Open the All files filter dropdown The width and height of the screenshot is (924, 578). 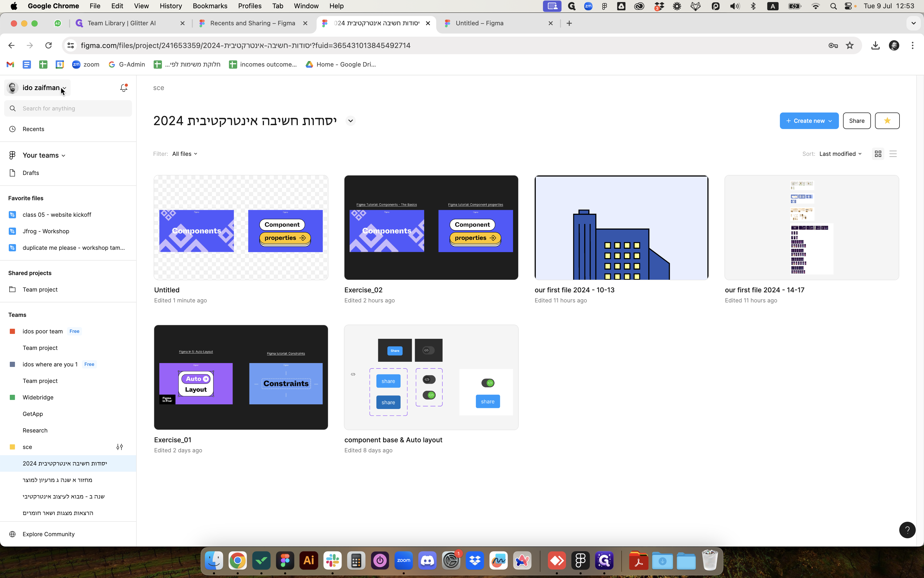[184, 154]
